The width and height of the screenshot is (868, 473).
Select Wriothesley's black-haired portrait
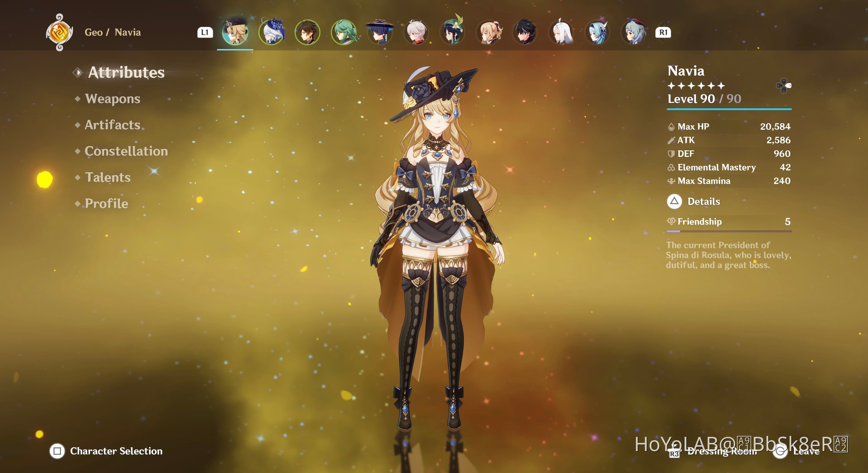pyautogui.click(x=525, y=32)
